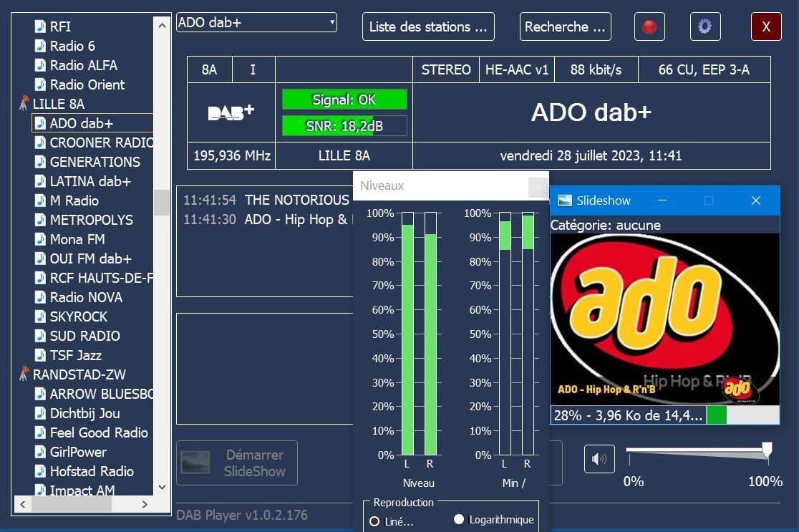Click the LATINA dab+ music note icon
The width and height of the screenshot is (799, 532).
(x=40, y=181)
